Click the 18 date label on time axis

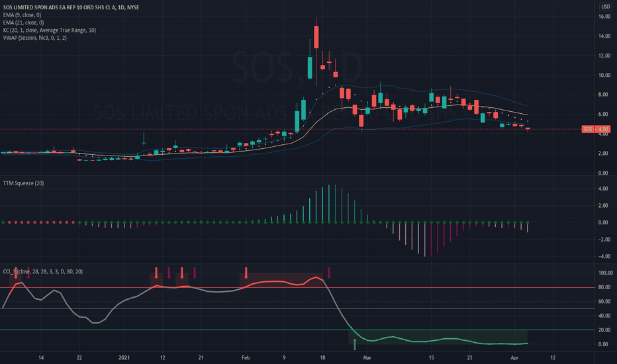322,357
